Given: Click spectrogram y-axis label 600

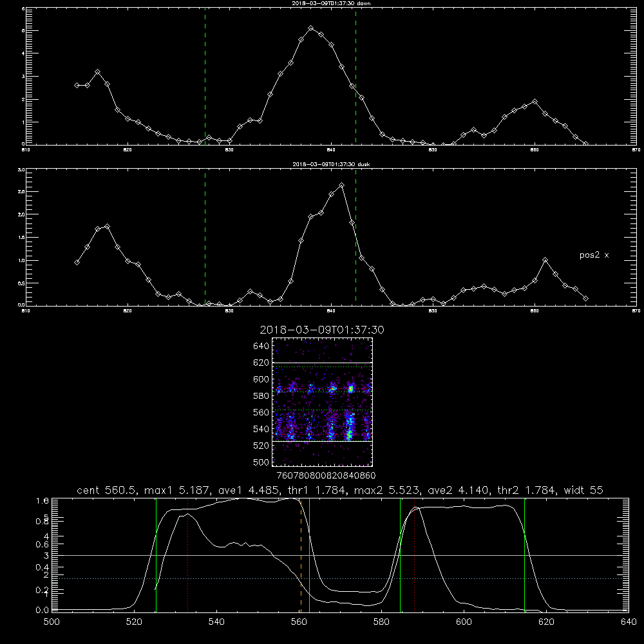Looking at the screenshot, I should pyautogui.click(x=261, y=379).
